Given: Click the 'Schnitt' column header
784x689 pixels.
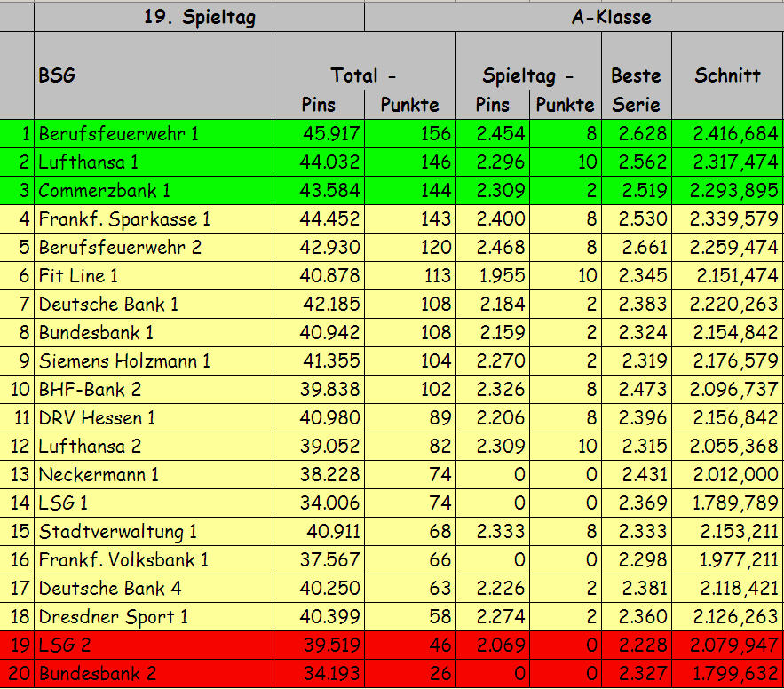Looking at the screenshot, I should [727, 75].
